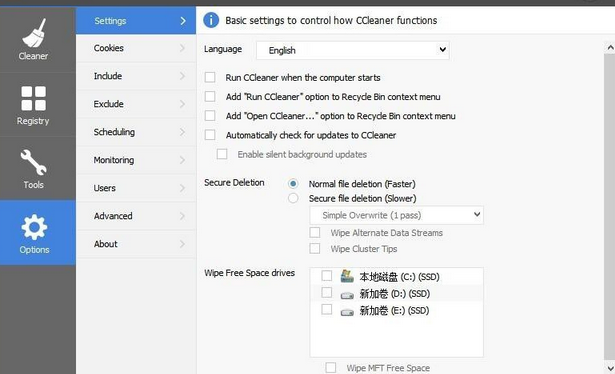Select the Options gear icon
The height and width of the screenshot is (374, 615).
click(34, 227)
